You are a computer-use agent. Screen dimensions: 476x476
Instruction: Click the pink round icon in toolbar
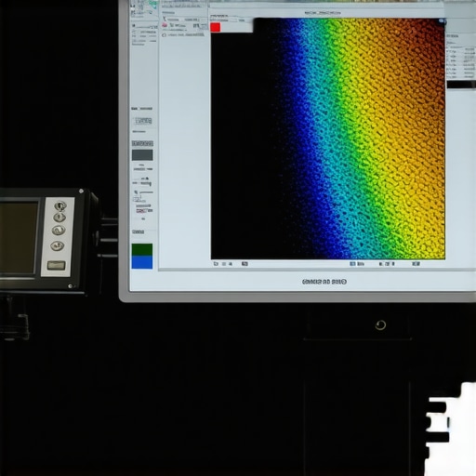(x=165, y=25)
